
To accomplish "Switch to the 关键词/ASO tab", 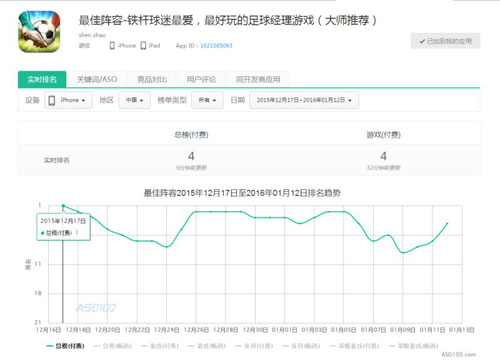I will tap(97, 79).
